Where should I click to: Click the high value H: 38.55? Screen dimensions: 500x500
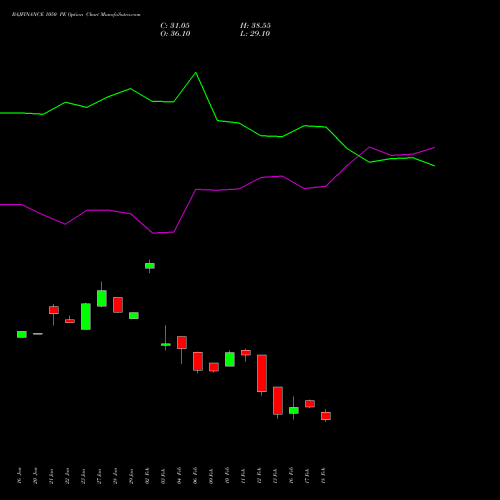[x=255, y=25]
